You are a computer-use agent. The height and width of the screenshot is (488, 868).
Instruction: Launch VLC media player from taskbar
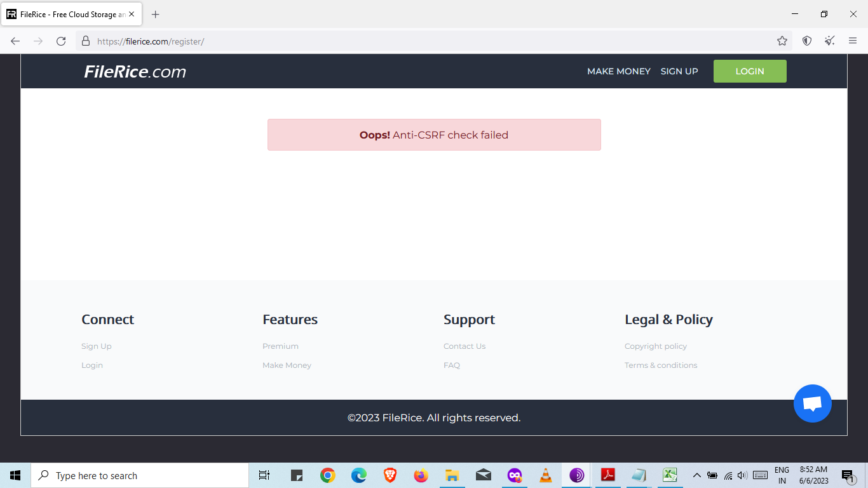pyautogui.click(x=545, y=475)
